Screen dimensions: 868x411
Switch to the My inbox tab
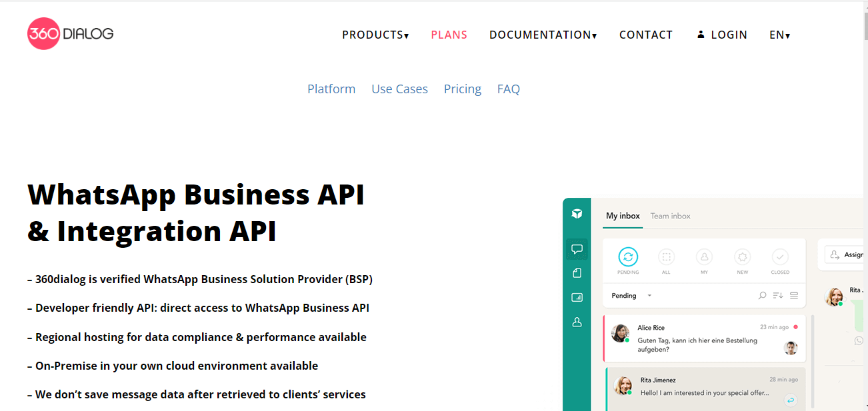623,216
